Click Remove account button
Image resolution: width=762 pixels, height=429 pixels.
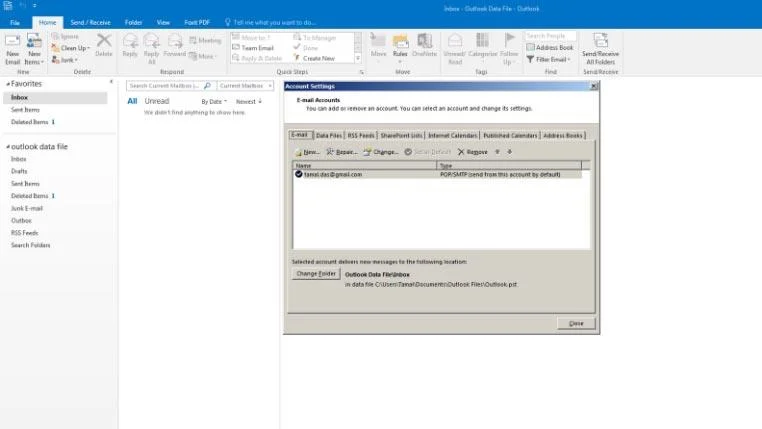click(x=473, y=152)
